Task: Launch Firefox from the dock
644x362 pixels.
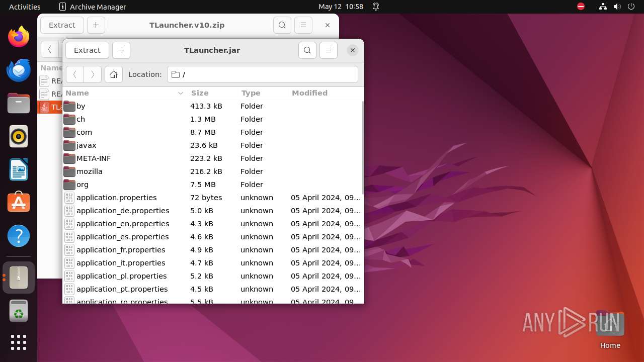Action: click(19, 37)
